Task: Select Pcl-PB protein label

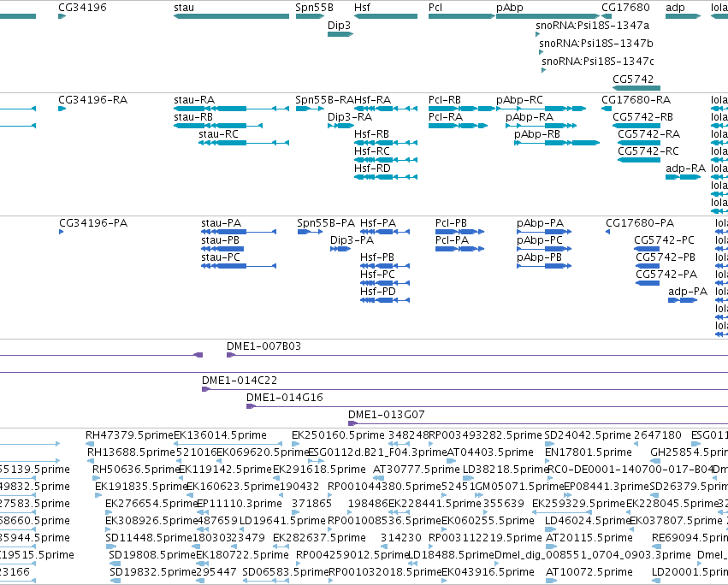Action: (x=452, y=223)
